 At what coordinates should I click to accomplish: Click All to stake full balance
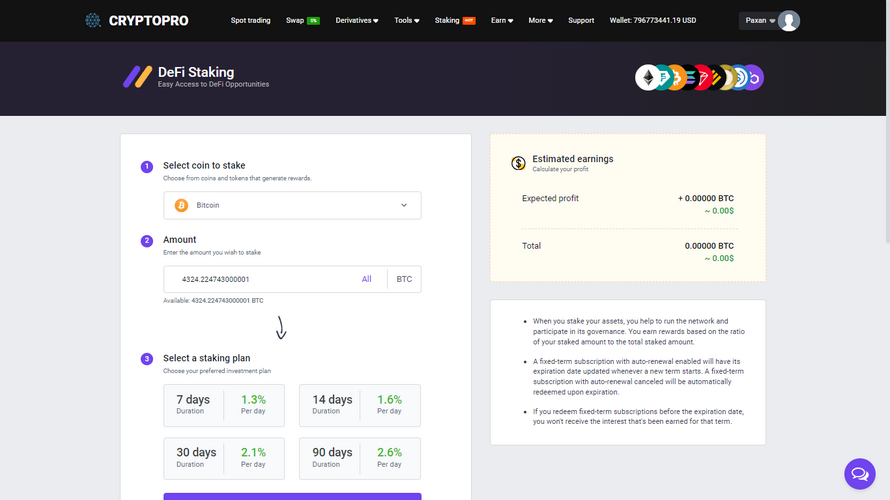click(x=367, y=279)
